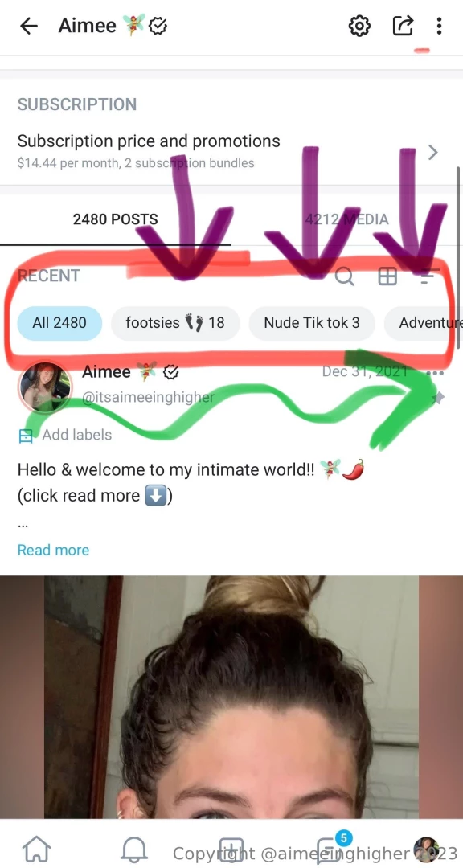Select the footsies 18 label chip
The height and width of the screenshot is (868, 463).
[x=175, y=323]
